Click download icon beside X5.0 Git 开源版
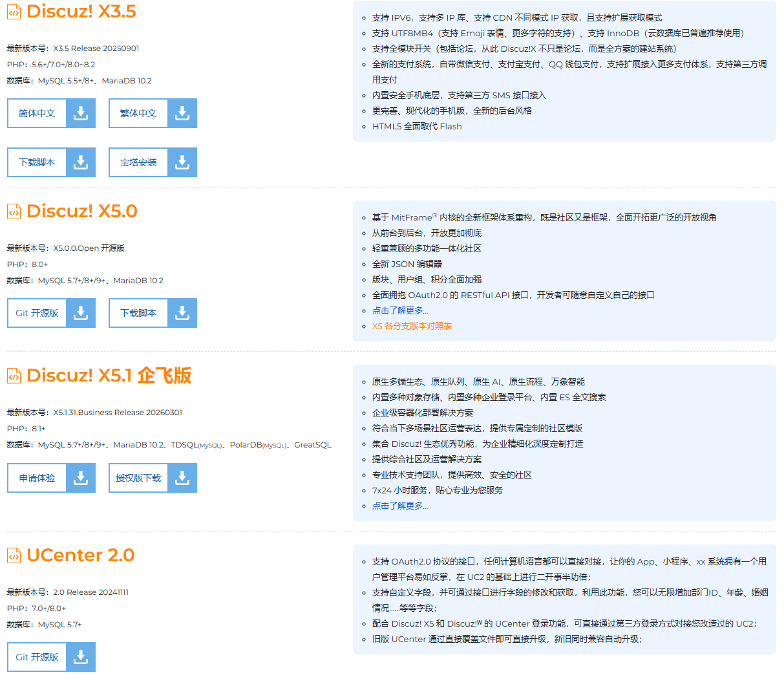This screenshot has height=679, width=784. point(81,313)
